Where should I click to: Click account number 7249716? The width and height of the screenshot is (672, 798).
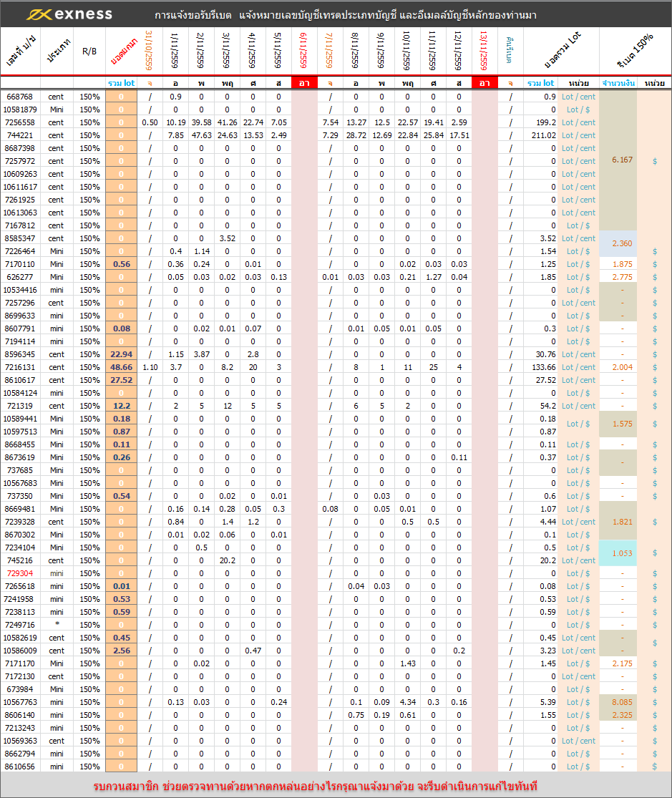[x=20, y=625]
